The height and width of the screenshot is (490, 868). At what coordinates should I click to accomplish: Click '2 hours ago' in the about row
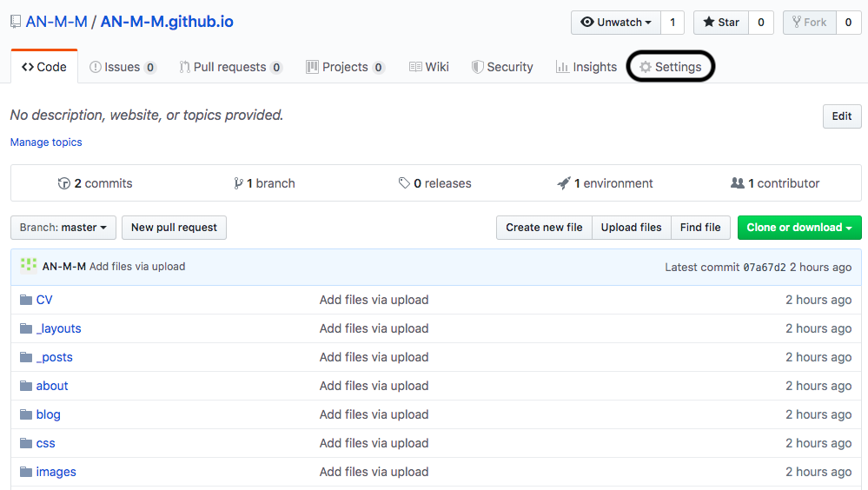point(818,386)
